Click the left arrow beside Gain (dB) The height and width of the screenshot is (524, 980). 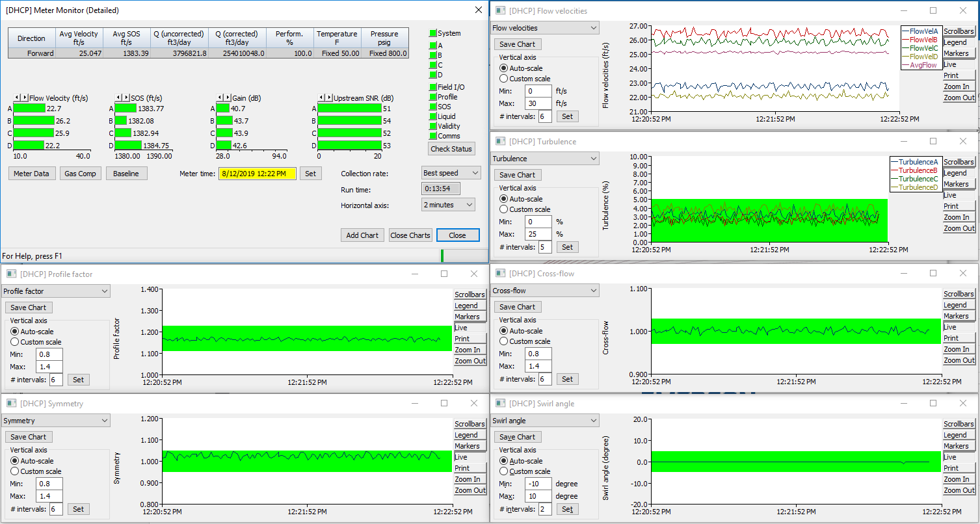[x=220, y=98]
